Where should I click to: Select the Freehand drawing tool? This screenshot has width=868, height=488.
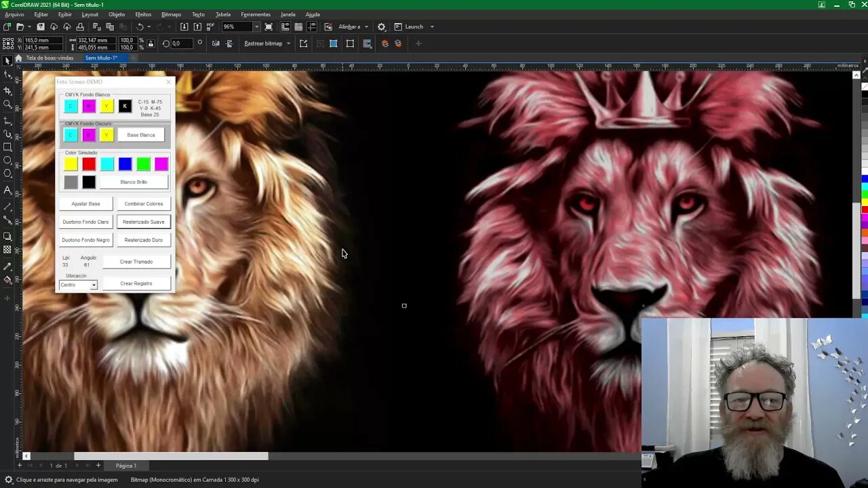point(7,121)
